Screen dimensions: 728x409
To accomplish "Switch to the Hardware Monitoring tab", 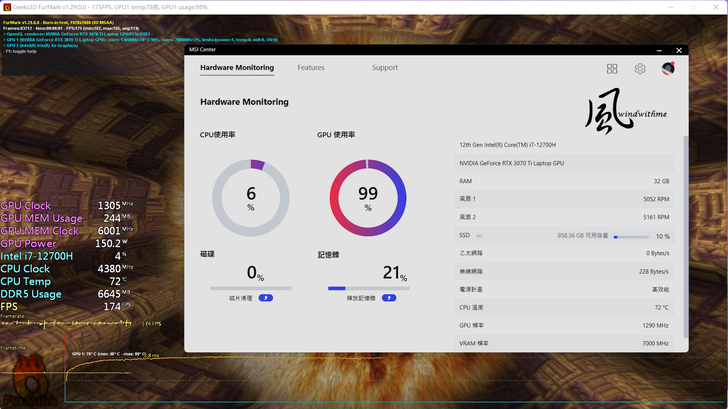I will (237, 68).
